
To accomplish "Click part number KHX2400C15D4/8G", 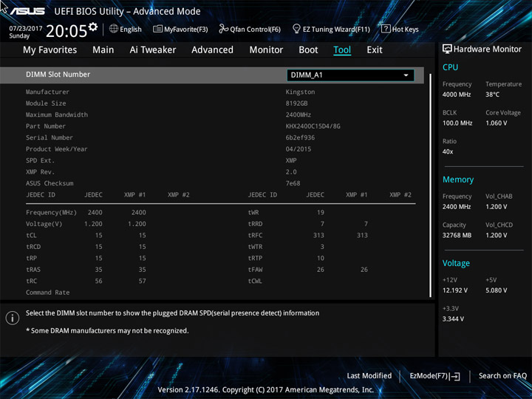I will pos(313,126).
